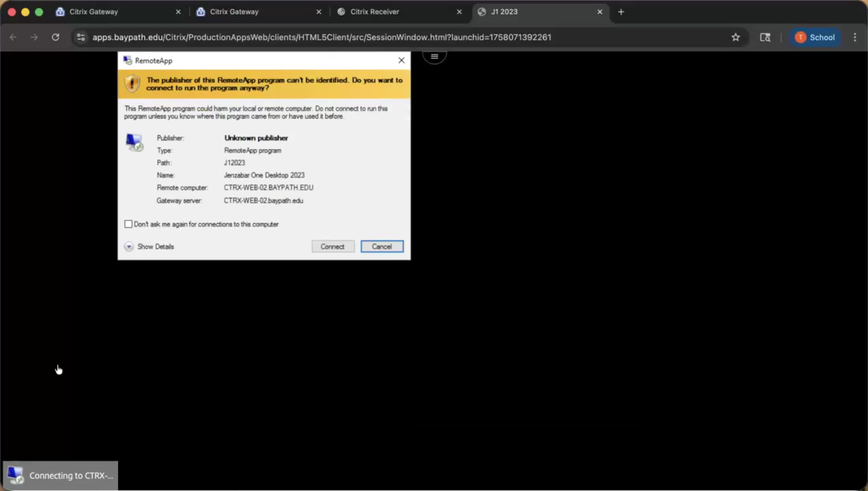Viewport: 868px width, 491px height.
Task: Click the Connecting to CTRX taskbar item
Action: [x=60, y=476]
